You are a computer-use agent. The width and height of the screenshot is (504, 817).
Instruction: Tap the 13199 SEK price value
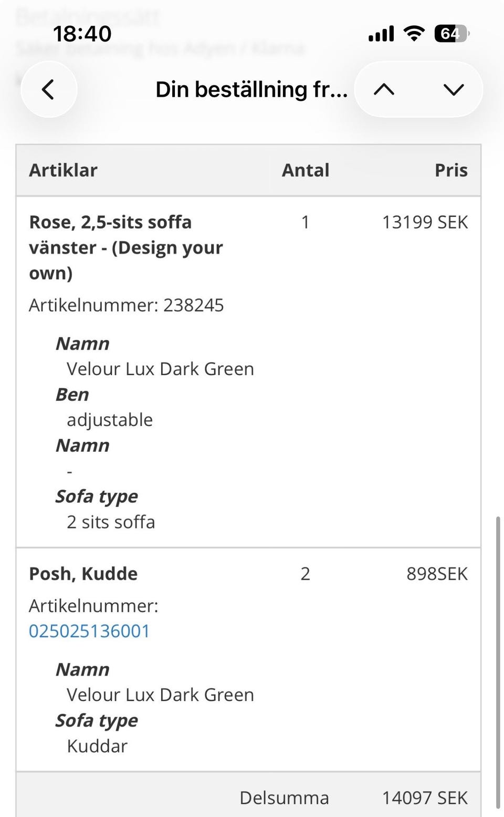pyautogui.click(x=425, y=222)
